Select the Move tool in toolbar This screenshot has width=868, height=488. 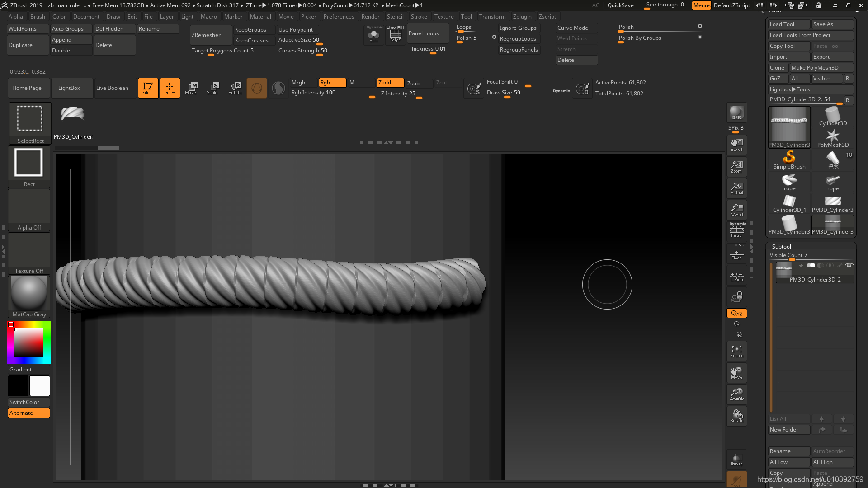point(191,88)
